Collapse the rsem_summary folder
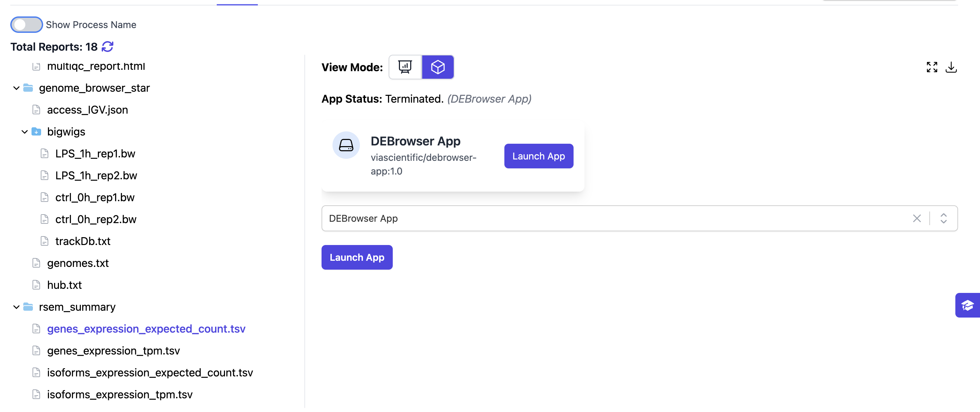Viewport: 980px width, 412px height. point(16,307)
